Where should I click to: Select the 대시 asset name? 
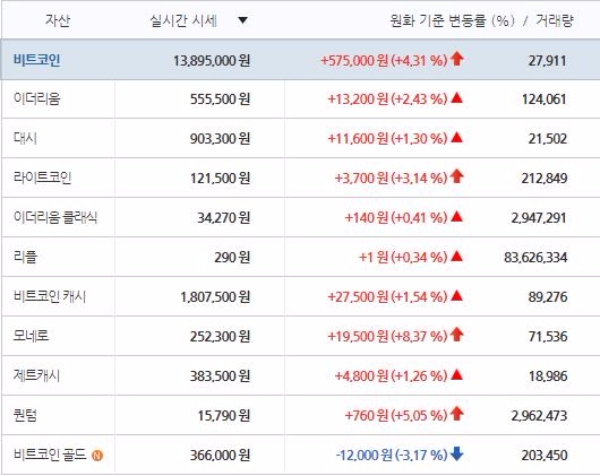pos(25,138)
